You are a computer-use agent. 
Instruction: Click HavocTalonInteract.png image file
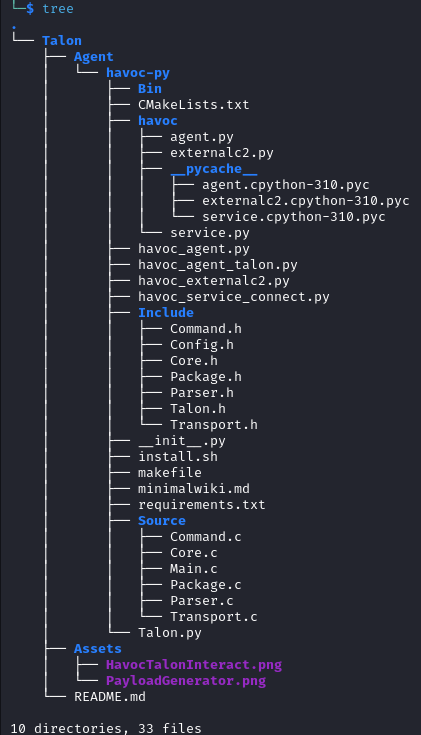pyautogui.click(x=194, y=665)
